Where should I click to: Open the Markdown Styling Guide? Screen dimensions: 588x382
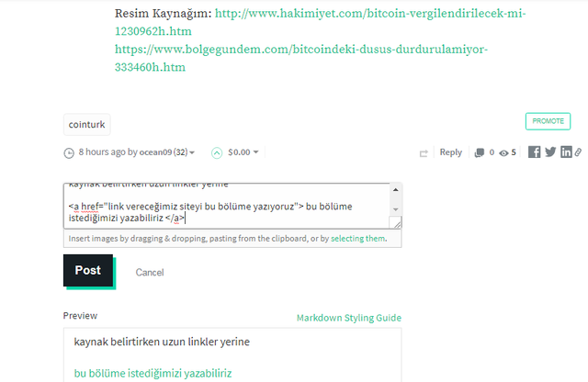pyautogui.click(x=349, y=318)
